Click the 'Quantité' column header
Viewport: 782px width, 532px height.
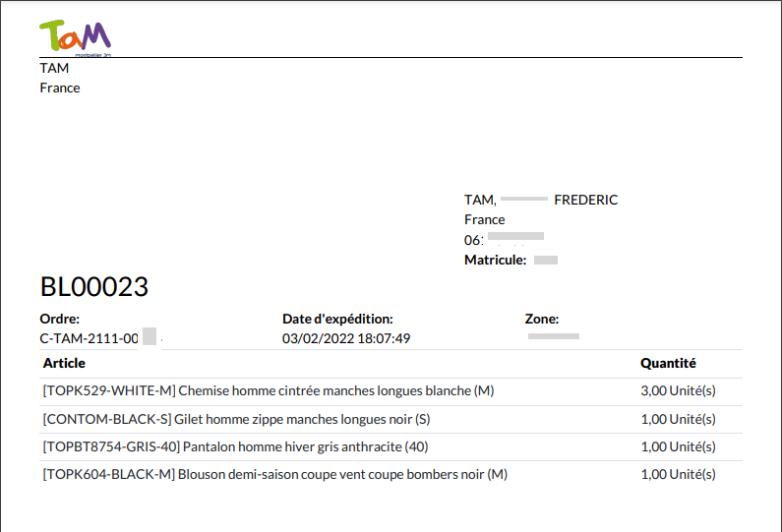(x=668, y=363)
